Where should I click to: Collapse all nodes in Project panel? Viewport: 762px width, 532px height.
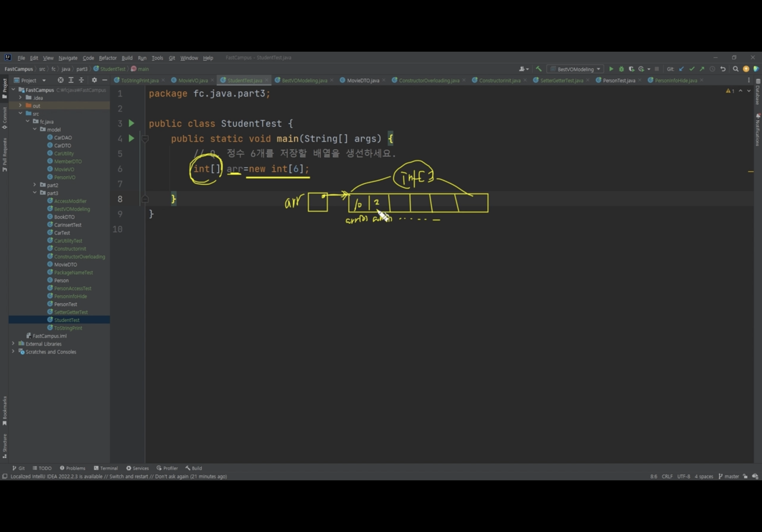pyautogui.click(x=81, y=80)
